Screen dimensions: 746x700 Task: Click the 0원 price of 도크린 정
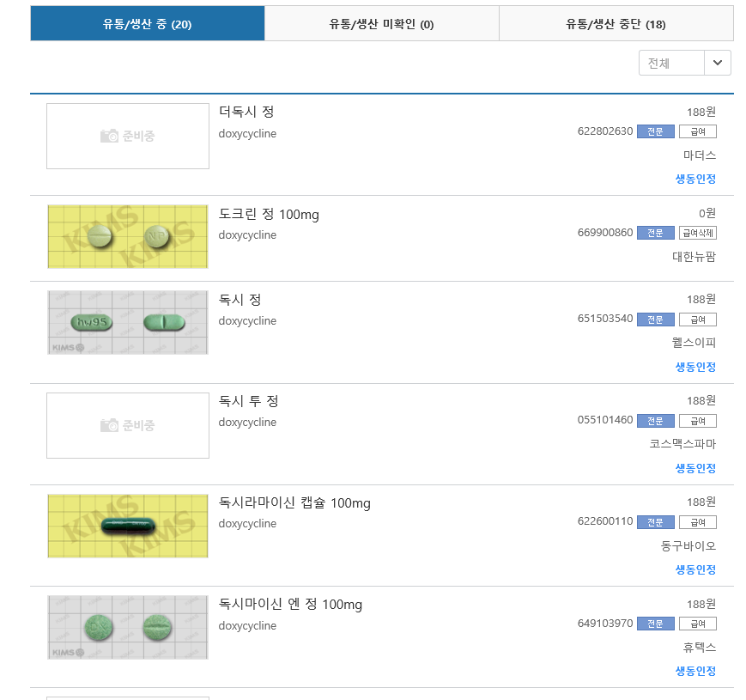coord(707,213)
